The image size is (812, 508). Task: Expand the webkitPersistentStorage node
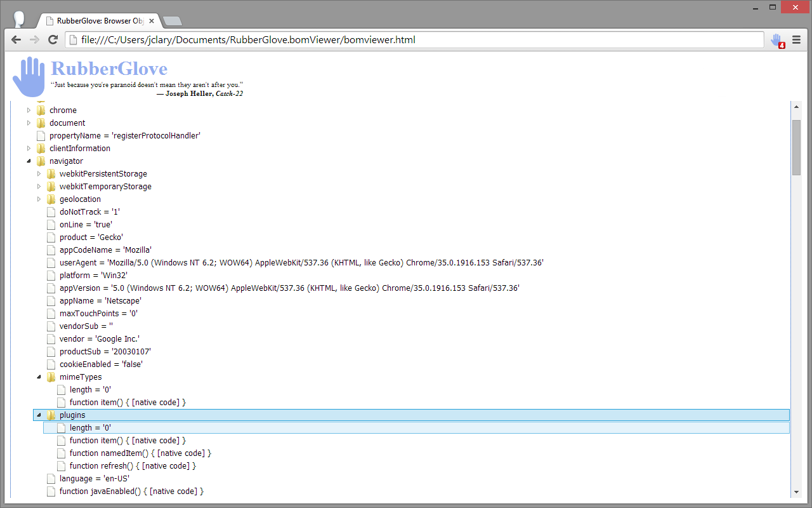click(x=39, y=174)
